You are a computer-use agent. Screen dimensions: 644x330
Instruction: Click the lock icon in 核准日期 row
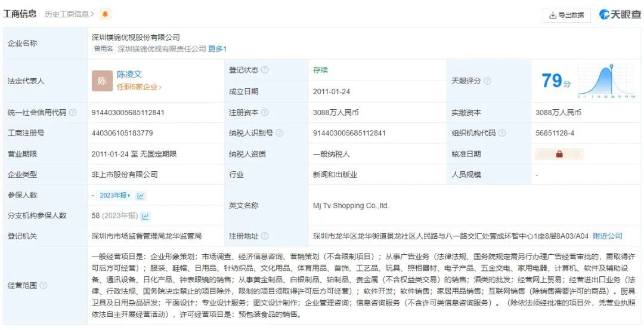(559, 154)
